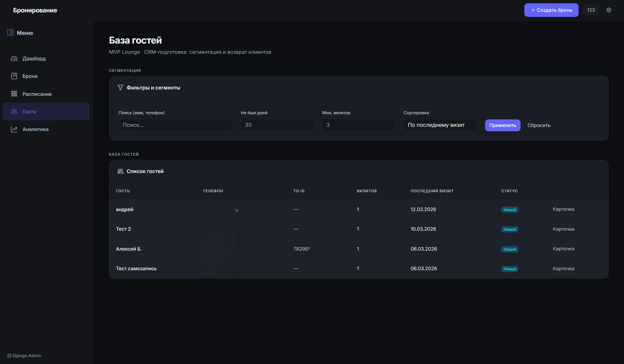Viewport: 624px width, 364px height.
Task: Click the settings gear icon in header
Action: [609, 10]
